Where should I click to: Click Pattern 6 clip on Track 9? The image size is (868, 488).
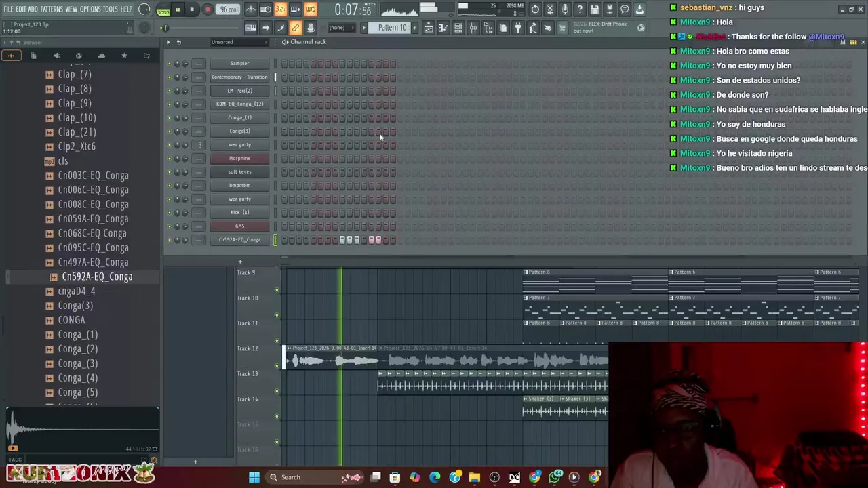point(595,280)
